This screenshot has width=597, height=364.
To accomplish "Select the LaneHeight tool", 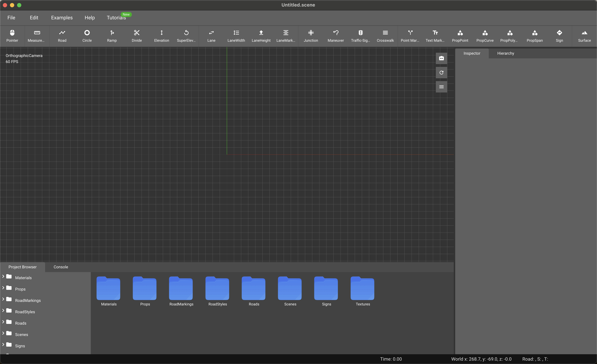I will 261,36.
